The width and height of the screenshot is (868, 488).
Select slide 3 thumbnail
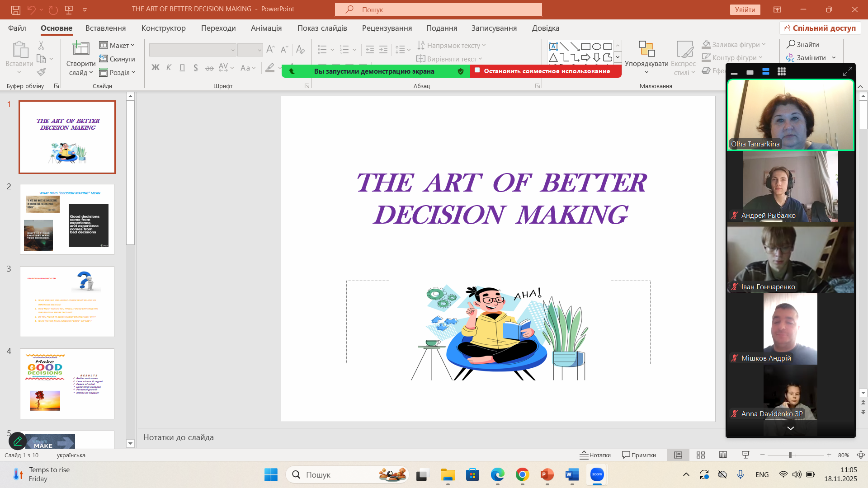67,301
